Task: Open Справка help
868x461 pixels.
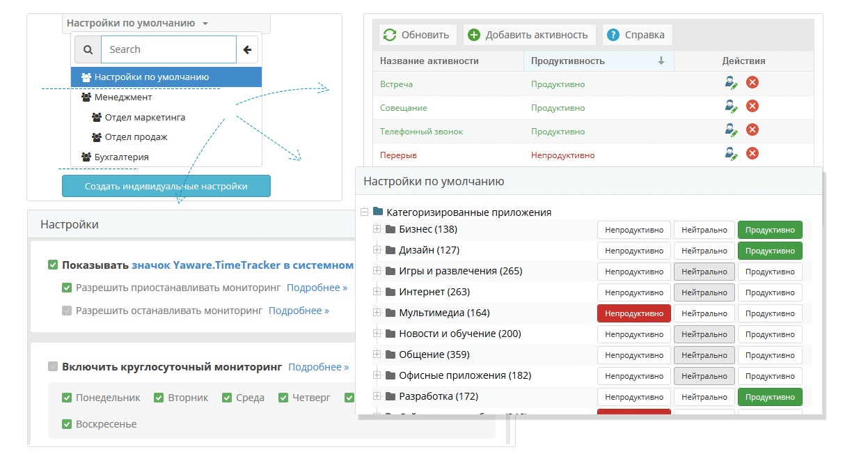Action: click(x=637, y=35)
